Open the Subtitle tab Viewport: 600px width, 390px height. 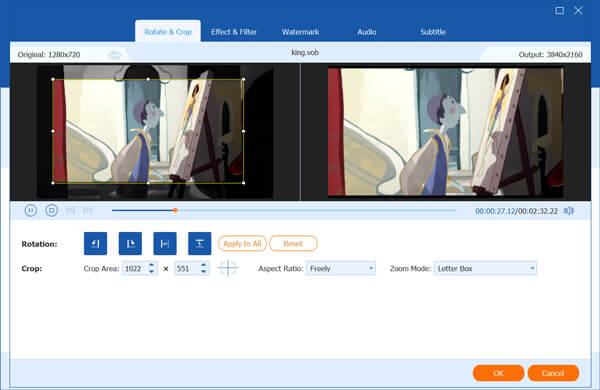click(433, 32)
